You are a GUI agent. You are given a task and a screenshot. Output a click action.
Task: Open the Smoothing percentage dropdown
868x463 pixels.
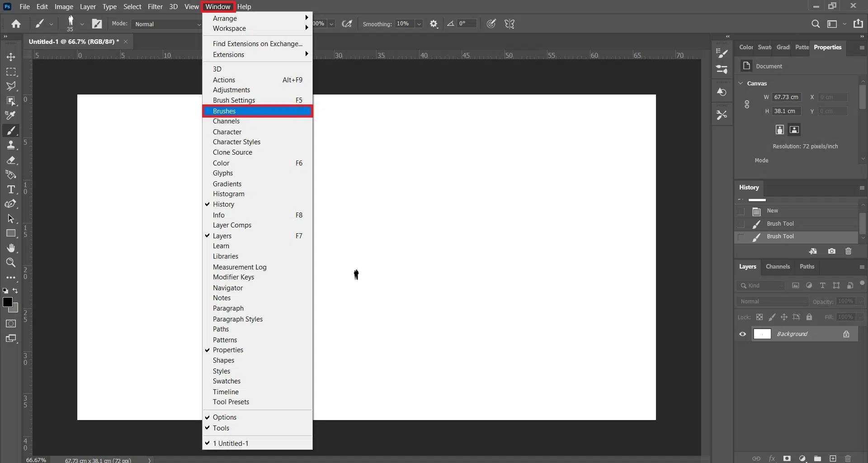(419, 24)
